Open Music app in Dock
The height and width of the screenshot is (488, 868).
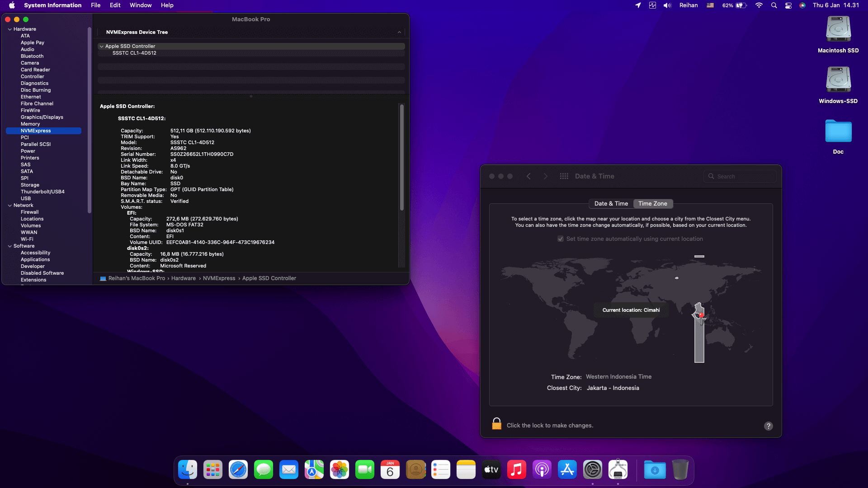[517, 470]
